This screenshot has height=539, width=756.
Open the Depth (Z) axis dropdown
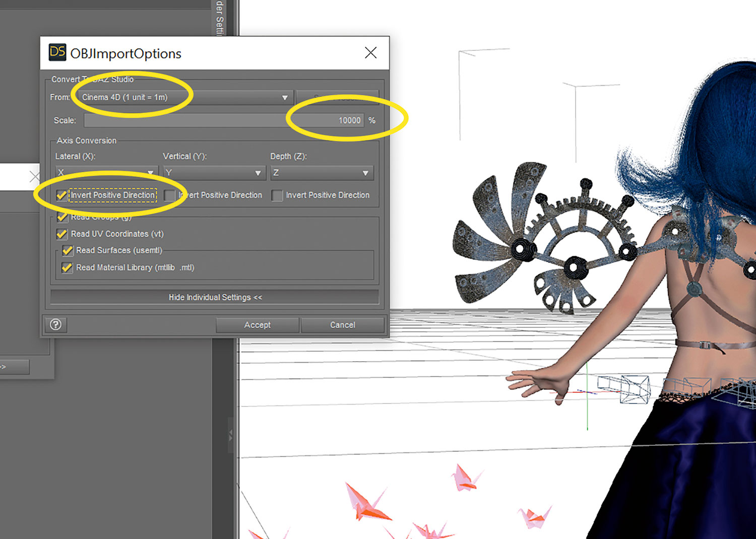point(322,173)
